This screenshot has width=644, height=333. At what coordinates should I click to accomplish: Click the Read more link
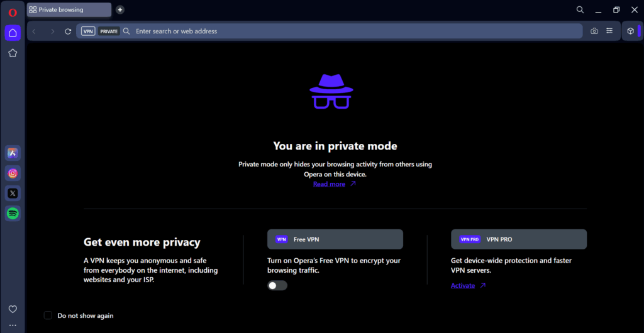(x=329, y=184)
